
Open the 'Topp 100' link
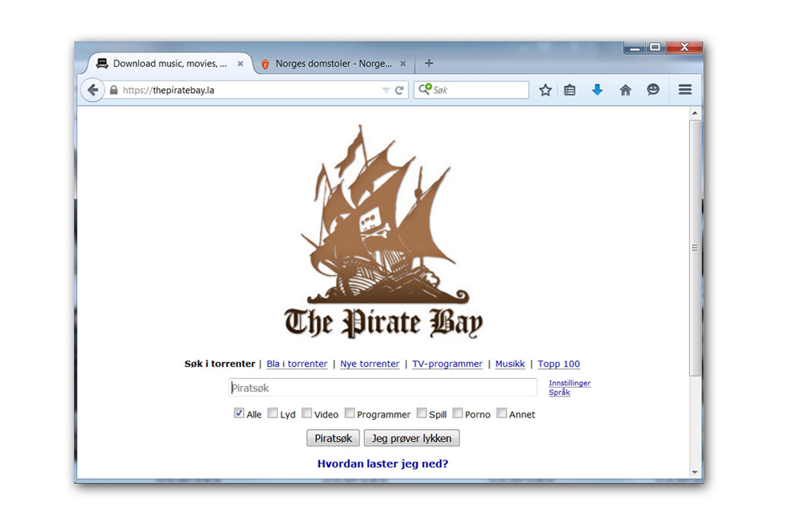(559, 364)
